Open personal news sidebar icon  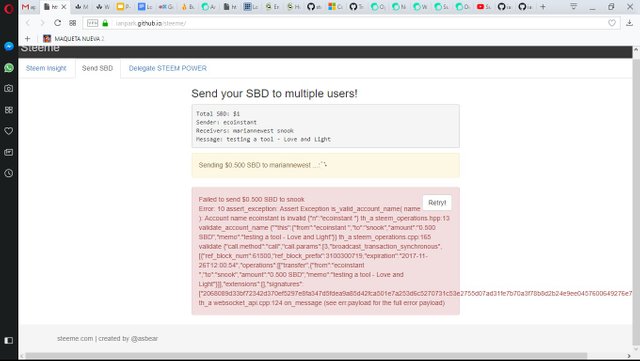[9, 152]
